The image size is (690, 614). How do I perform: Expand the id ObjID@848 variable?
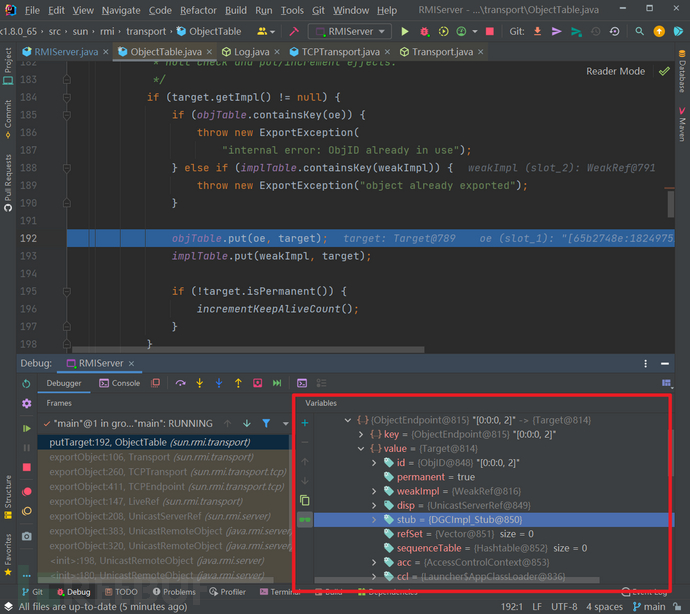click(374, 463)
